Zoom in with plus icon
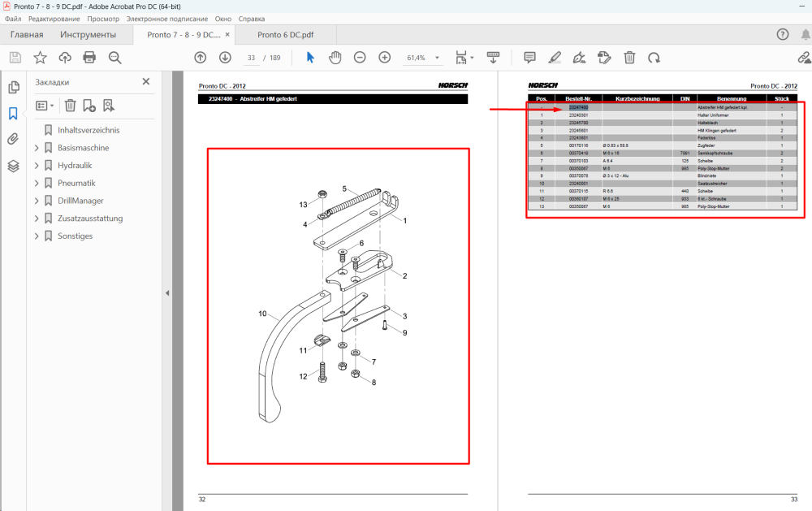 point(385,58)
